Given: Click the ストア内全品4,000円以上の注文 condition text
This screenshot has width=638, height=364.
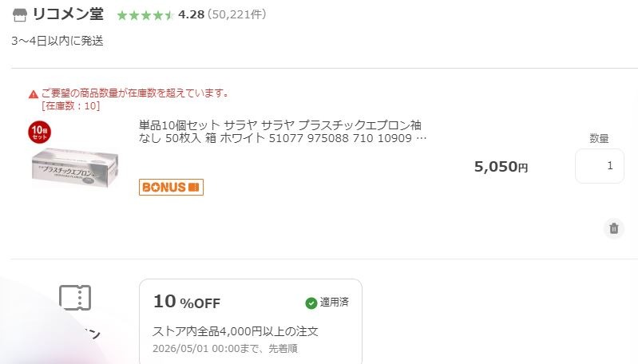Looking at the screenshot, I should point(236,331).
